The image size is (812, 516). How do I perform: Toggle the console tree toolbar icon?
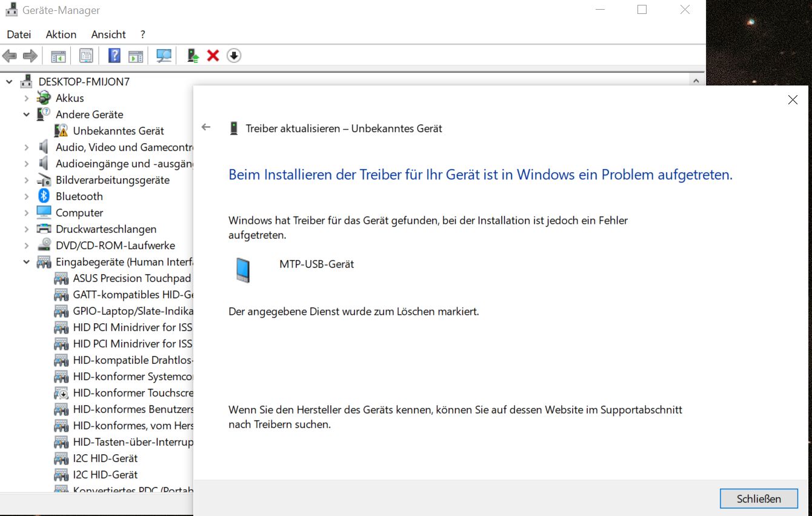coord(58,56)
